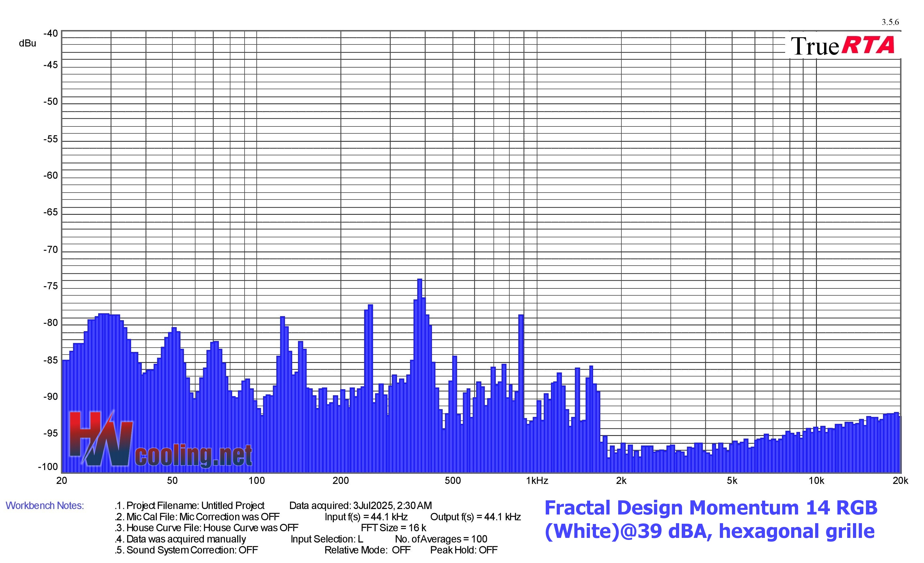Image resolution: width=924 pixels, height=563 pixels.
Task: Click the Peak Hold: OFF text
Action: (x=463, y=550)
